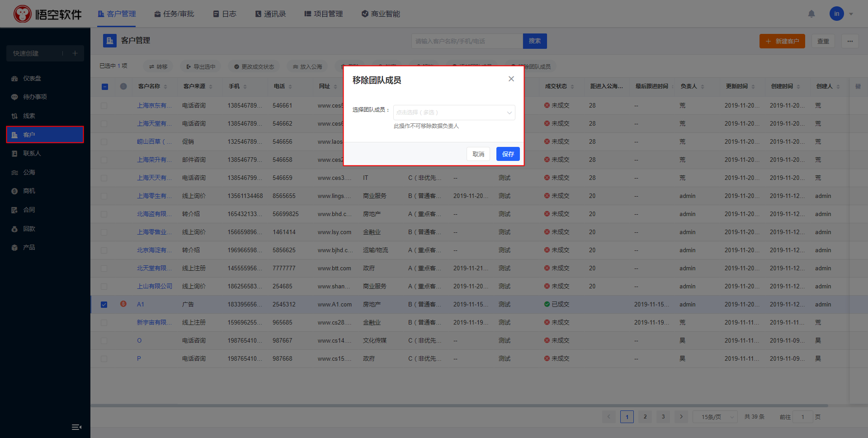Open 仪表盘 dashboard in the sidebar

tap(32, 78)
